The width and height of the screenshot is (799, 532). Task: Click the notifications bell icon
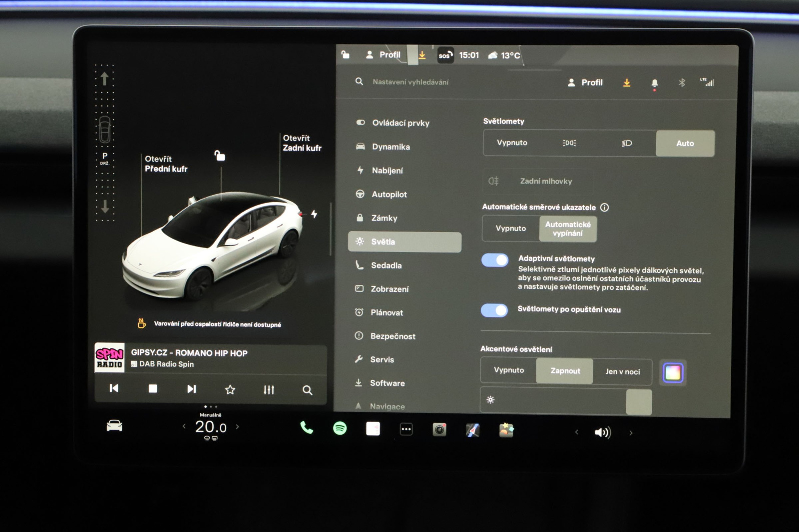point(654,83)
